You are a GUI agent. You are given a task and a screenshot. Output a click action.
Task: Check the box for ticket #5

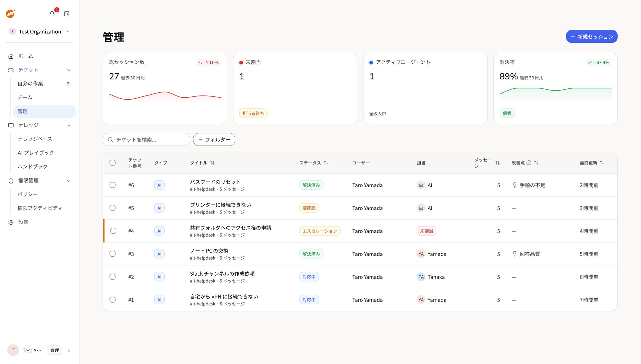113,208
